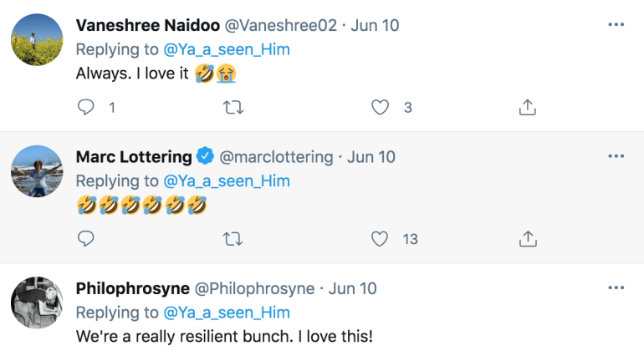Open more options on Vaneshree's tweet

tap(616, 25)
